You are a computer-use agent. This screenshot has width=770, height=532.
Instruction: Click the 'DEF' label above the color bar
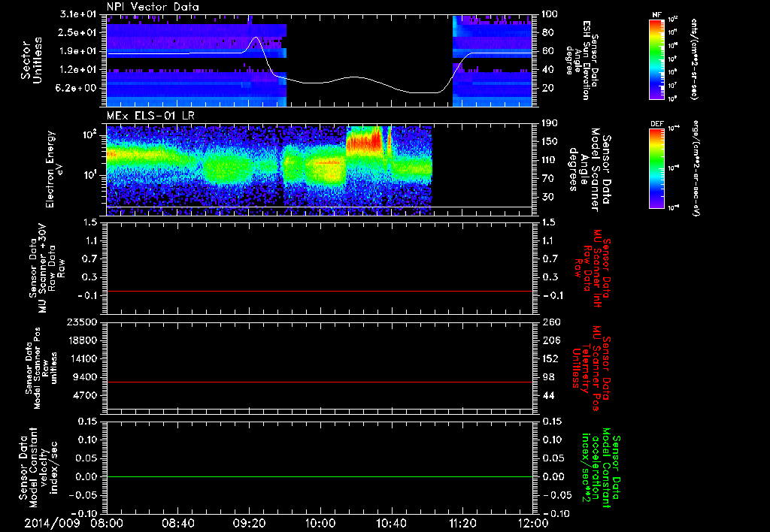[657, 124]
